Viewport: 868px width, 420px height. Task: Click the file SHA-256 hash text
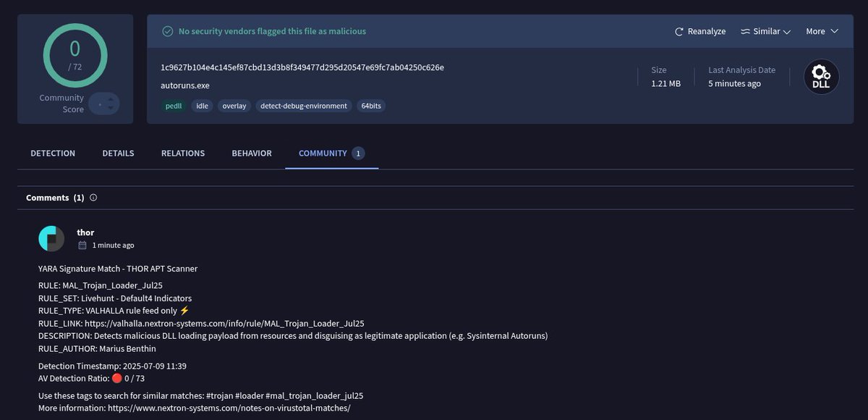[x=302, y=67]
